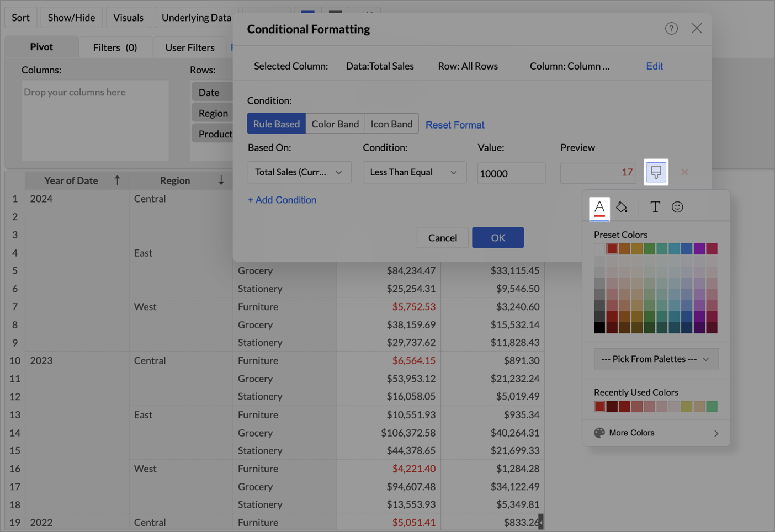775x532 pixels.
Task: Open the text style T icon
Action: click(x=655, y=207)
